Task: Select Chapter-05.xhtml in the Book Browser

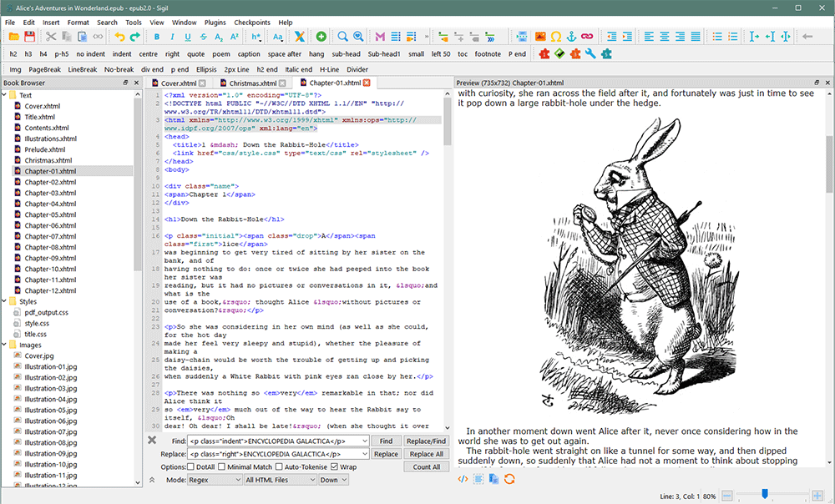Action: (x=49, y=214)
